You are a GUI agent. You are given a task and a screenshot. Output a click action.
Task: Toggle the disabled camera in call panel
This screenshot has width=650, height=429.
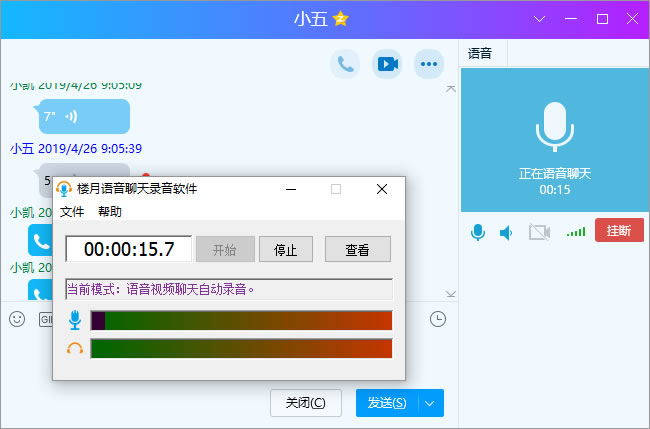tap(540, 232)
